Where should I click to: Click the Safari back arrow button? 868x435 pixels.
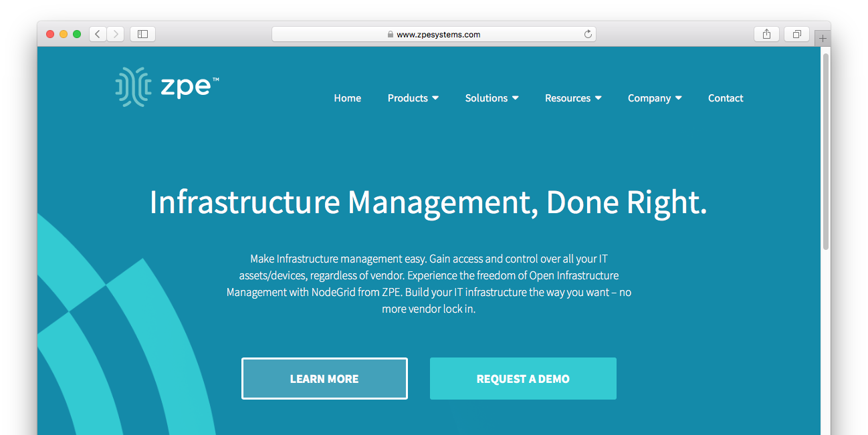point(98,34)
